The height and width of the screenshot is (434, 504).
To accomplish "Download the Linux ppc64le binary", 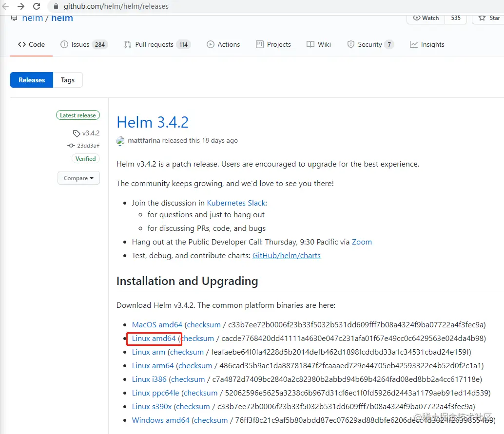I will [x=155, y=393].
